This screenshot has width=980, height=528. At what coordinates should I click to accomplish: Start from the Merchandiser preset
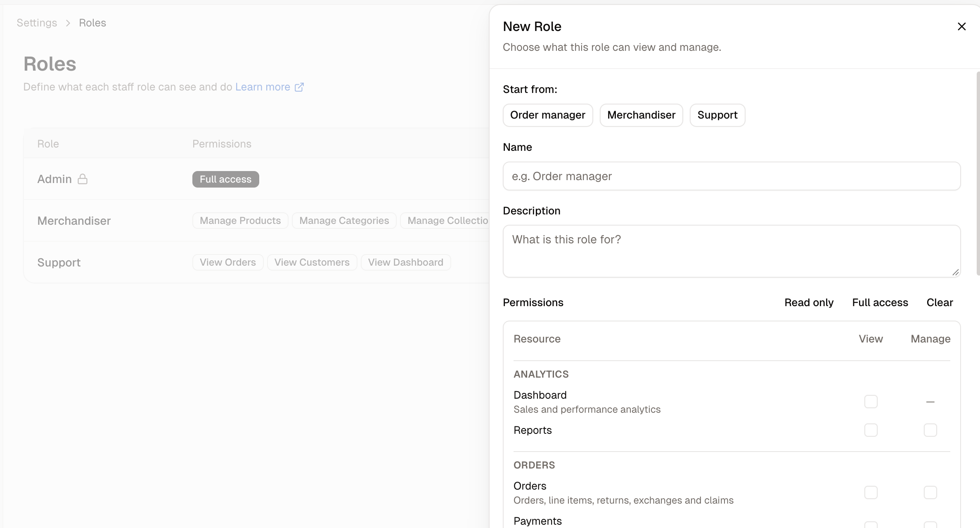[641, 115]
